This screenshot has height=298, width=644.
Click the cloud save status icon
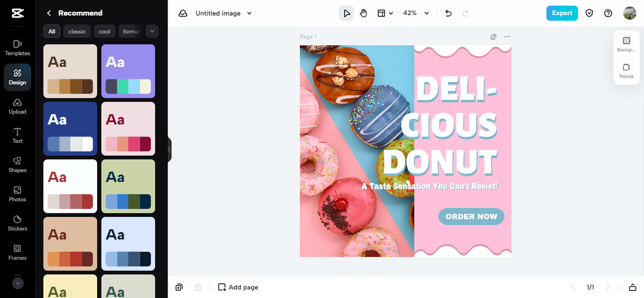pyautogui.click(x=183, y=13)
